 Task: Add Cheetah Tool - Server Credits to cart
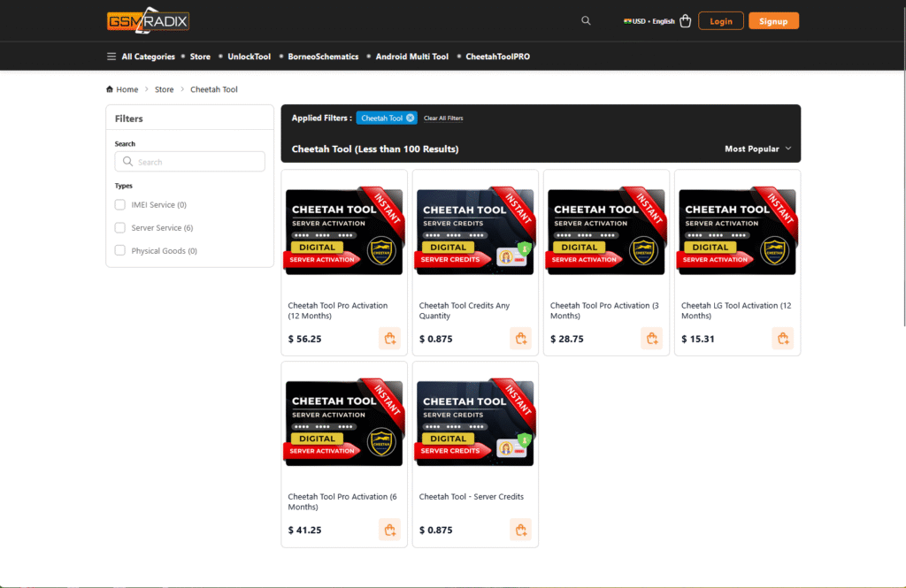tap(520, 530)
